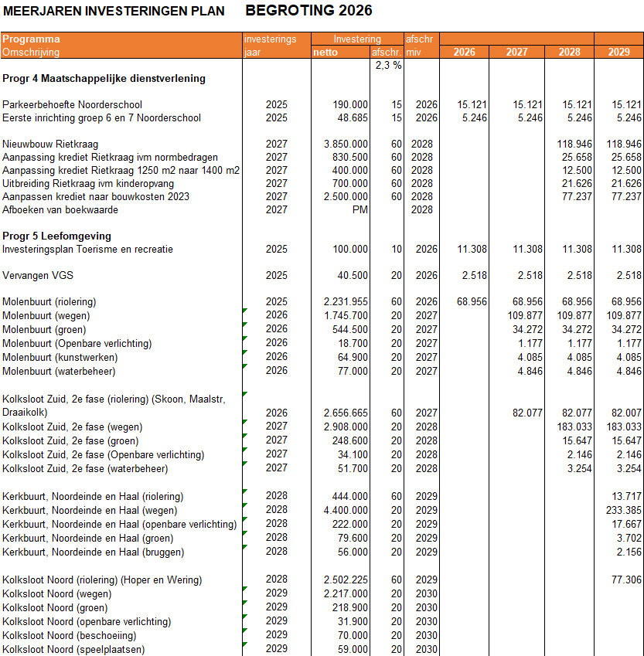Select the 3.850.000 investment amount
This screenshot has width=644, height=656.
click(346, 144)
